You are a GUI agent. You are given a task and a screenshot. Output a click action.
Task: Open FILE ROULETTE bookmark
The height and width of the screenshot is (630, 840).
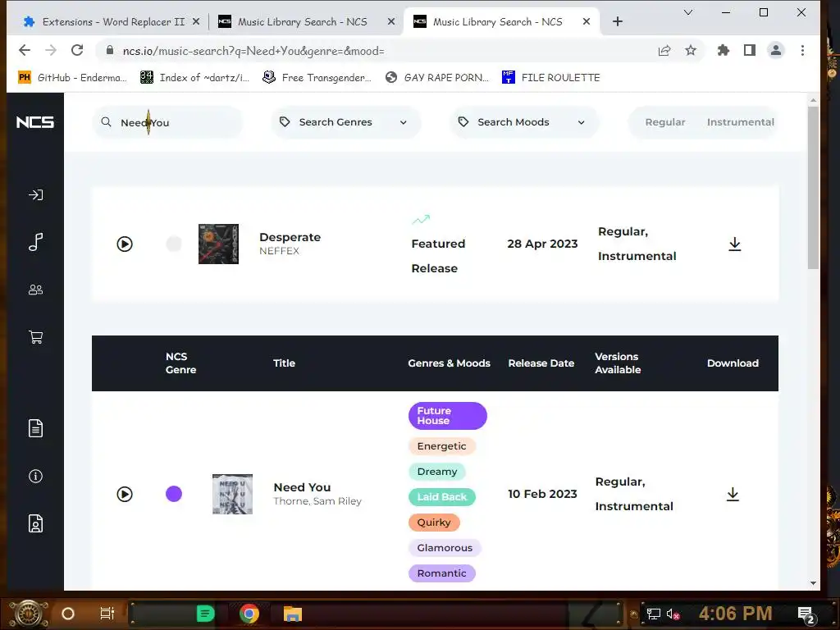(x=550, y=78)
